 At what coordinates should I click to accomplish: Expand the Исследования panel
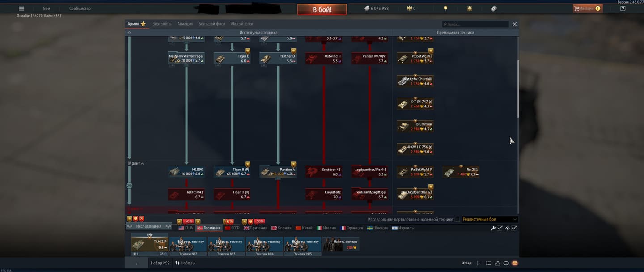pyautogui.click(x=148, y=226)
